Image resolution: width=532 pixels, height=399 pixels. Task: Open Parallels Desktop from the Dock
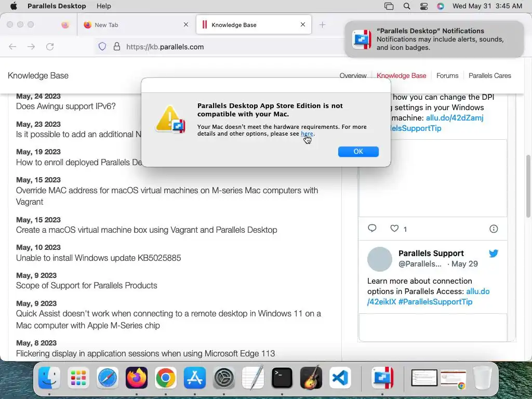pyautogui.click(x=382, y=378)
